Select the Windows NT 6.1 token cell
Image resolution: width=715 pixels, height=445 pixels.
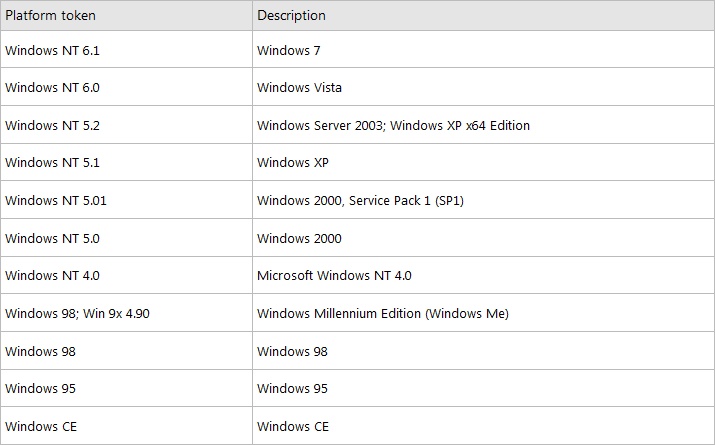126,50
